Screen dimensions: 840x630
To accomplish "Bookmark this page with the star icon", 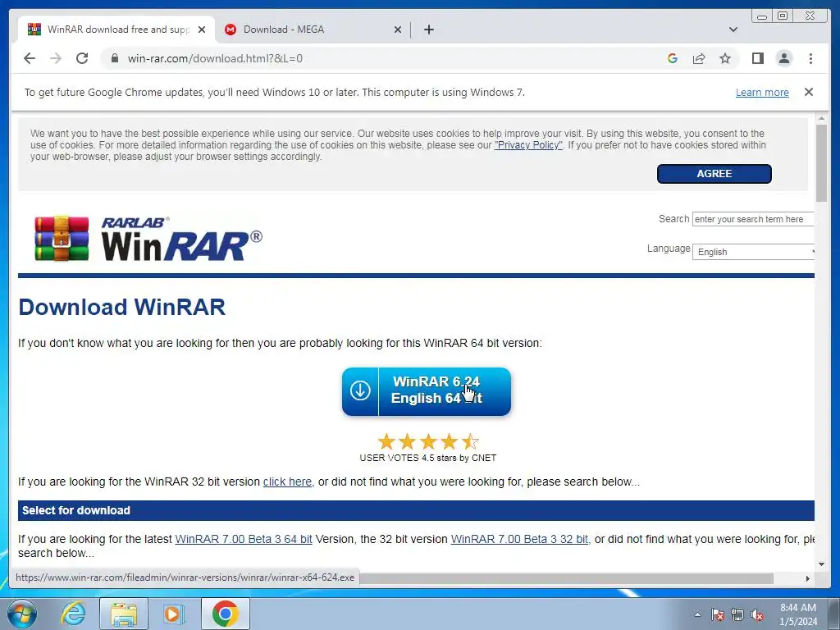I will point(725,58).
